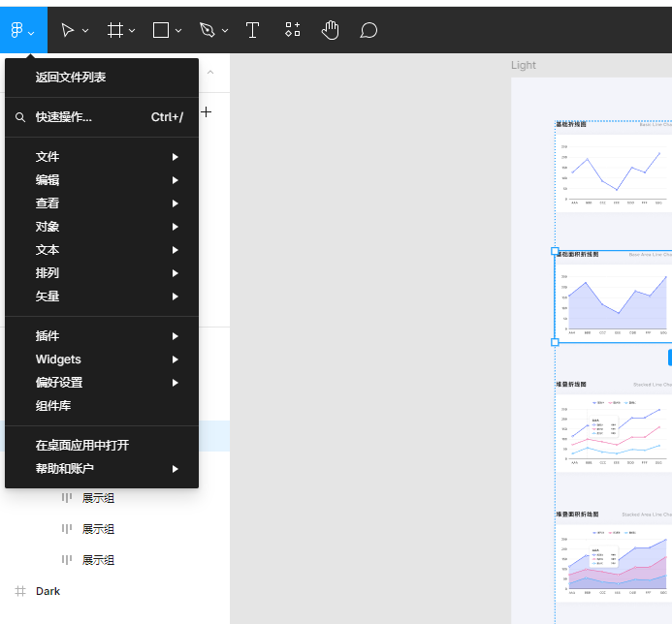This screenshot has width=672, height=624.
Task: Open the Widgets submenu
Action: pyautogui.click(x=102, y=359)
